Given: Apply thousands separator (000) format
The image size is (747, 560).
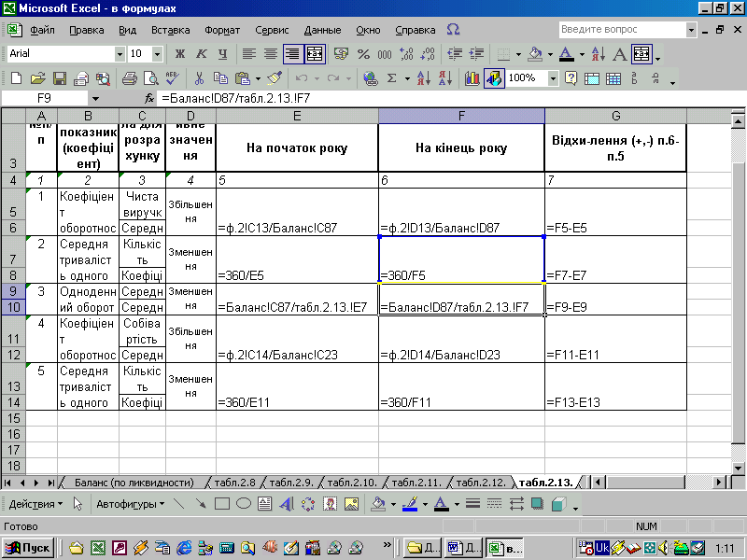Looking at the screenshot, I should coord(385,54).
